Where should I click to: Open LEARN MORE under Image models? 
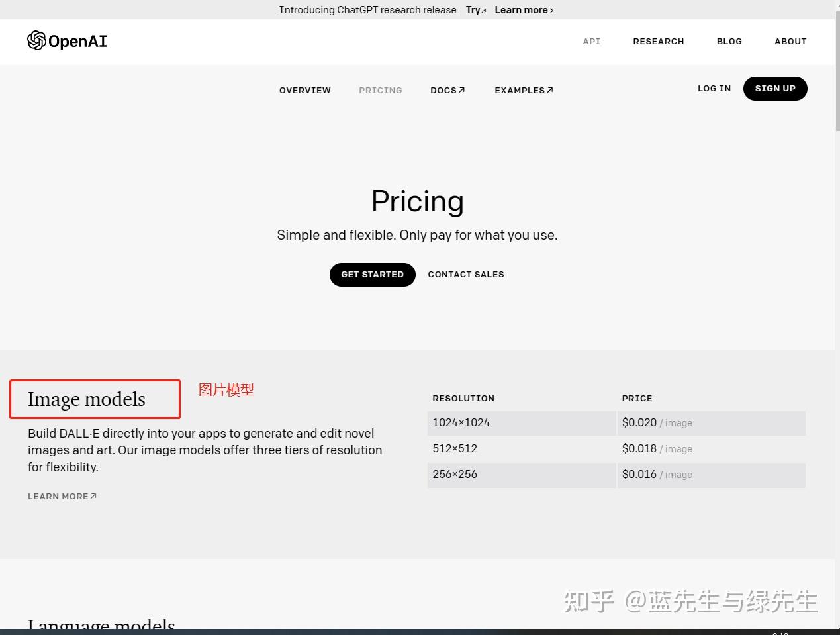tap(58, 495)
